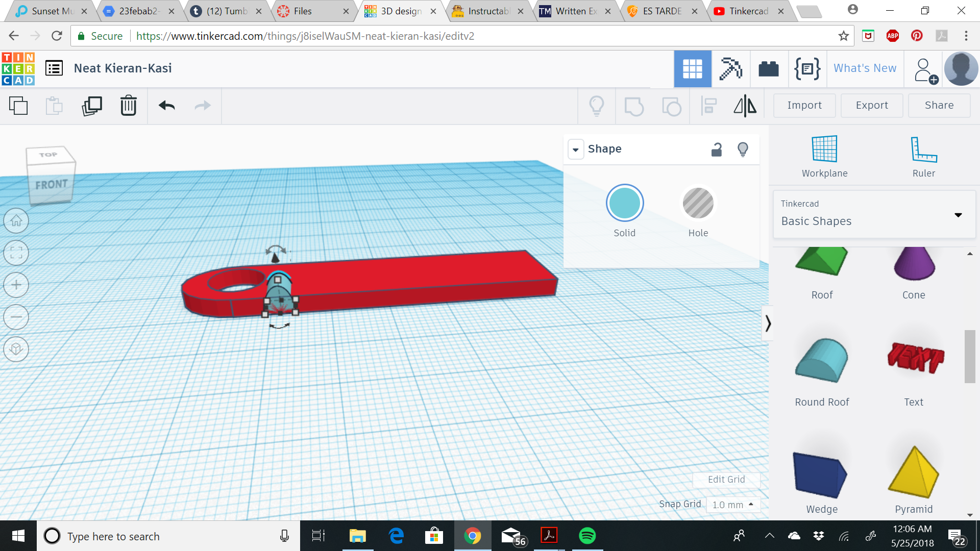Open the Codeblocks shape generators icon
980x551 pixels.
click(x=807, y=69)
